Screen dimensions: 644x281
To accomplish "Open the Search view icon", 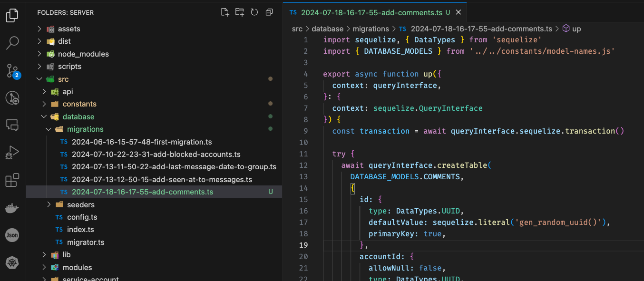I will (12, 43).
